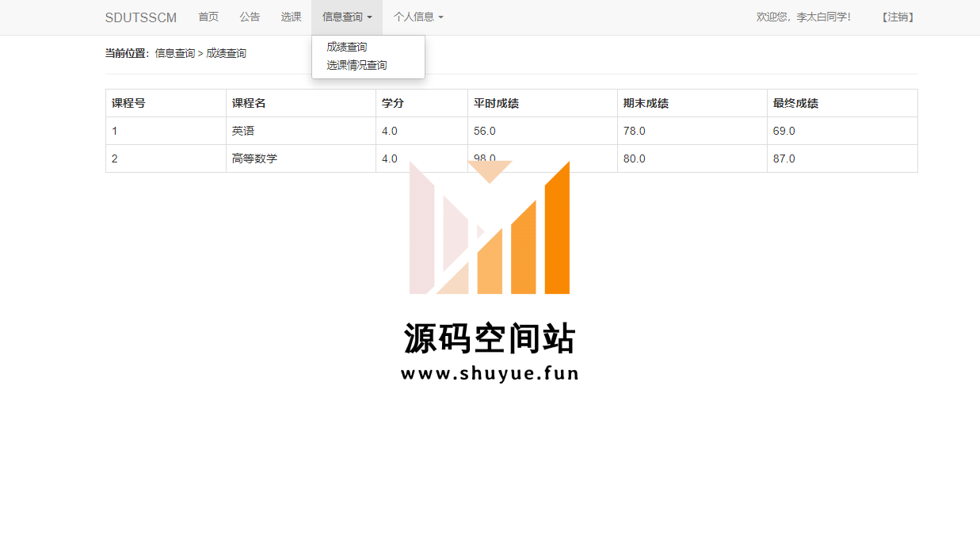Click course number 1 cell
The width and height of the screenshot is (980, 546).
(166, 131)
